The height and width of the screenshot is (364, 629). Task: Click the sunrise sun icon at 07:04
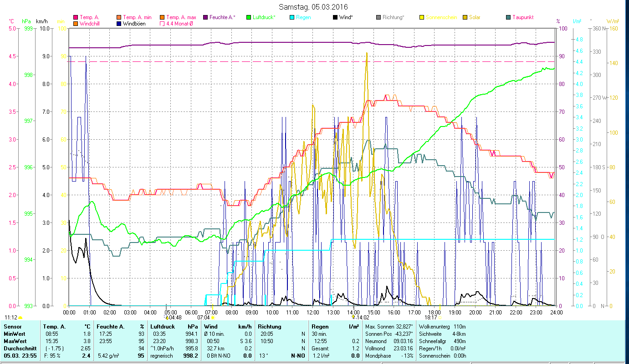coord(213,318)
